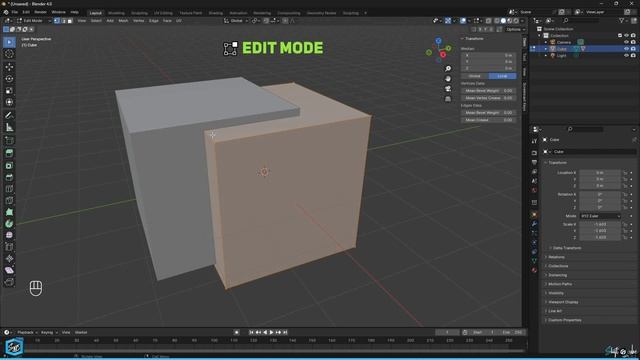
Task: Expand the Collections panel
Action: coord(557,266)
